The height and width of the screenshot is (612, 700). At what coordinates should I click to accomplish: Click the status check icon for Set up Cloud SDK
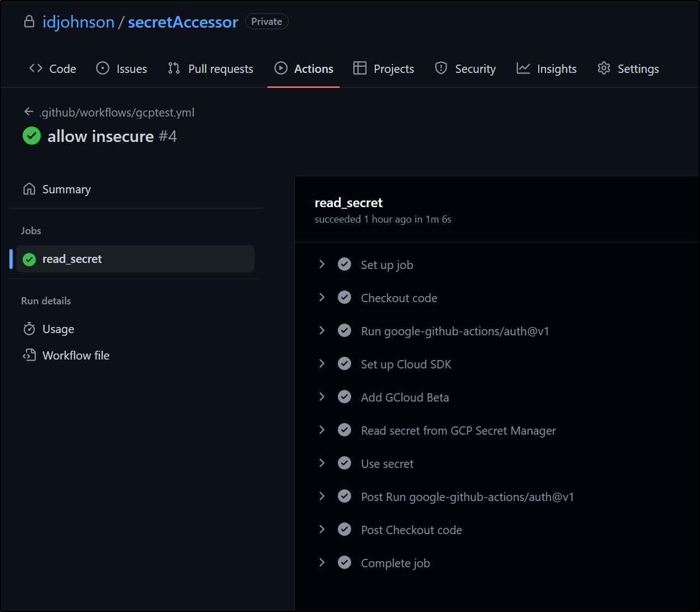[344, 363]
